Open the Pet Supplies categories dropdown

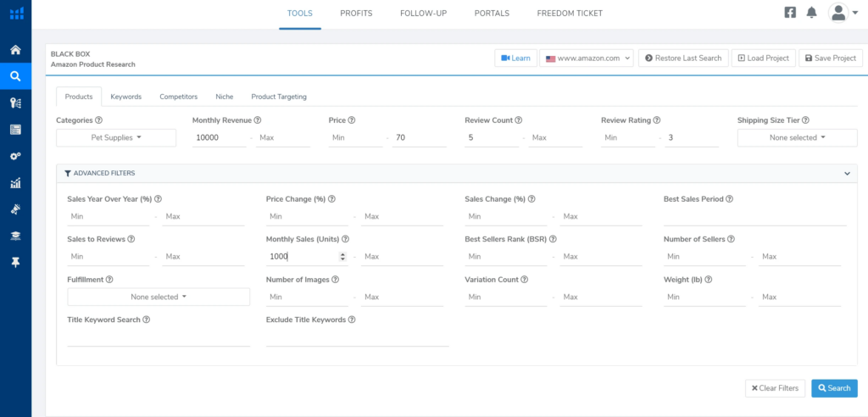(x=116, y=138)
